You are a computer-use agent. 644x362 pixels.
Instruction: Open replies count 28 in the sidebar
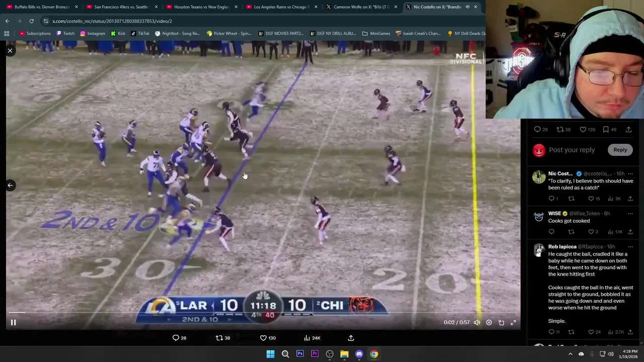(541, 130)
